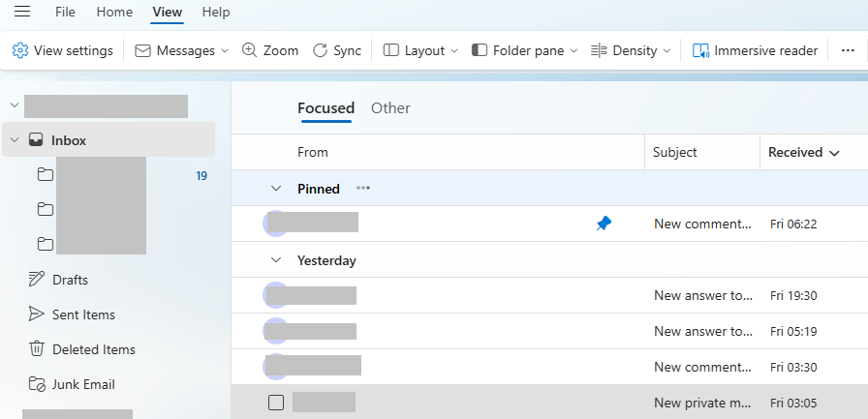The image size is (868, 419).
Task: Open Sent Items folder
Action: pos(72,314)
